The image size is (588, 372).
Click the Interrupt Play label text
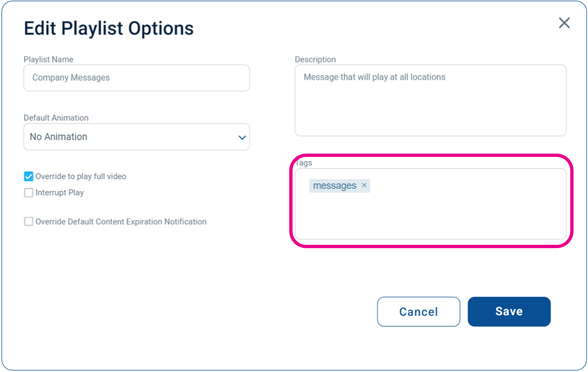(60, 193)
